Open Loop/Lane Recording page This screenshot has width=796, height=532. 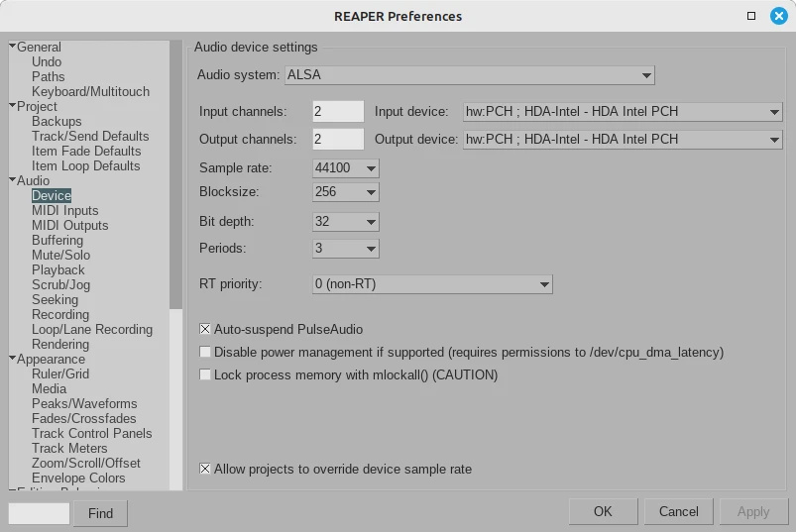tap(92, 330)
